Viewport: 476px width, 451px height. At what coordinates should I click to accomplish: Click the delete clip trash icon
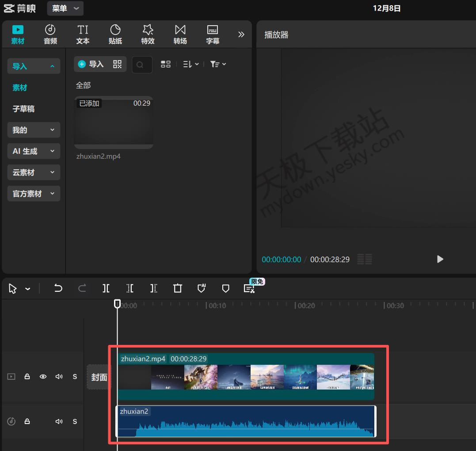(178, 288)
